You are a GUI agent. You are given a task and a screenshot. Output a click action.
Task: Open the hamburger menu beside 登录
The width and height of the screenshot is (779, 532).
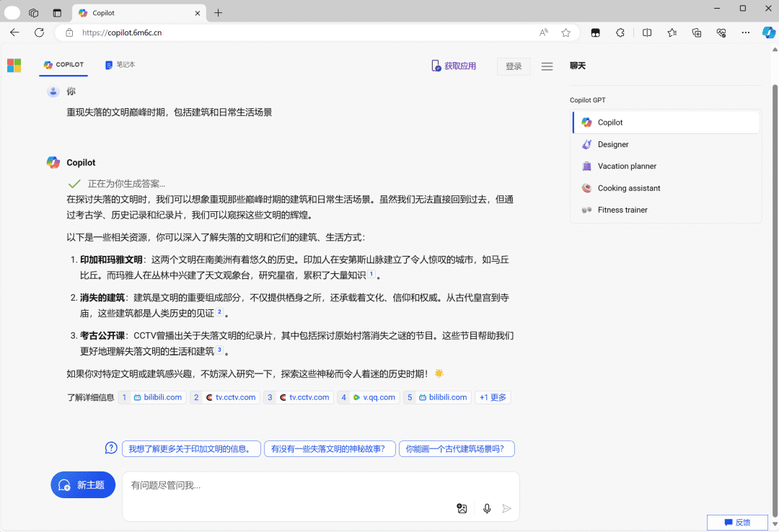(x=547, y=66)
